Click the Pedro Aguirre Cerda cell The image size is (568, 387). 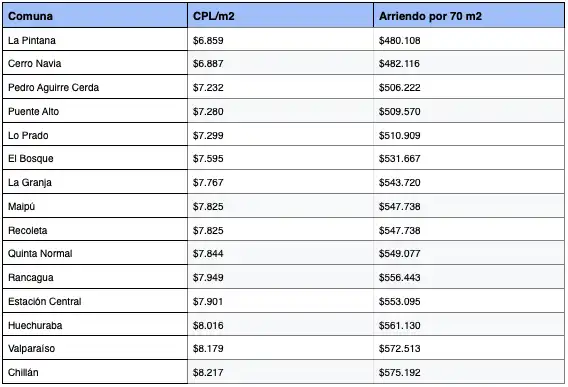click(95, 87)
